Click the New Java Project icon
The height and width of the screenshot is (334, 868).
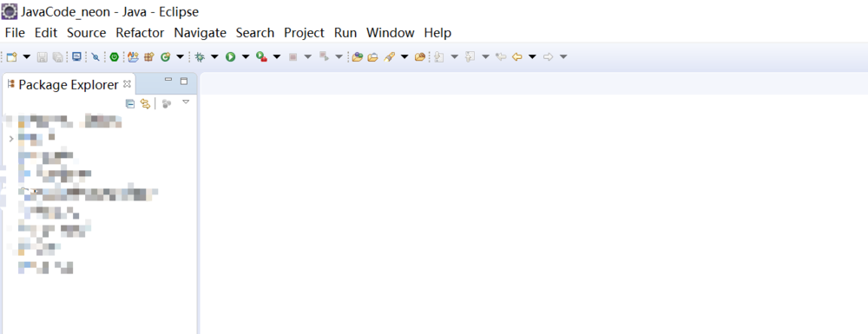(133, 56)
